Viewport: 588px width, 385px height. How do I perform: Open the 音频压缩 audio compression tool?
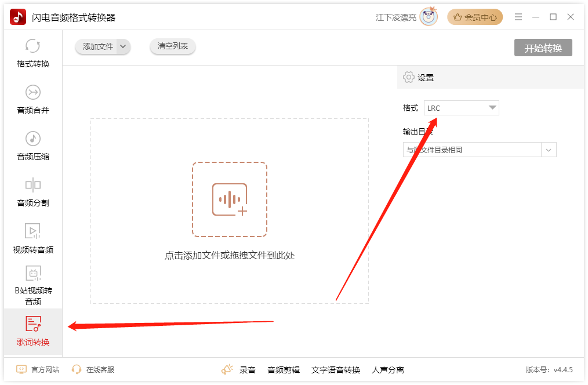(33, 139)
